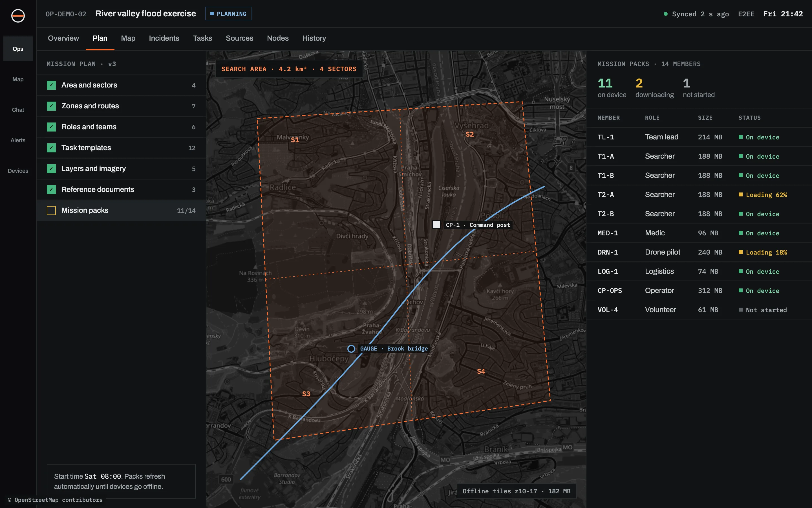Toggle the Task templates checkbox
The image size is (812, 508).
[x=51, y=148]
